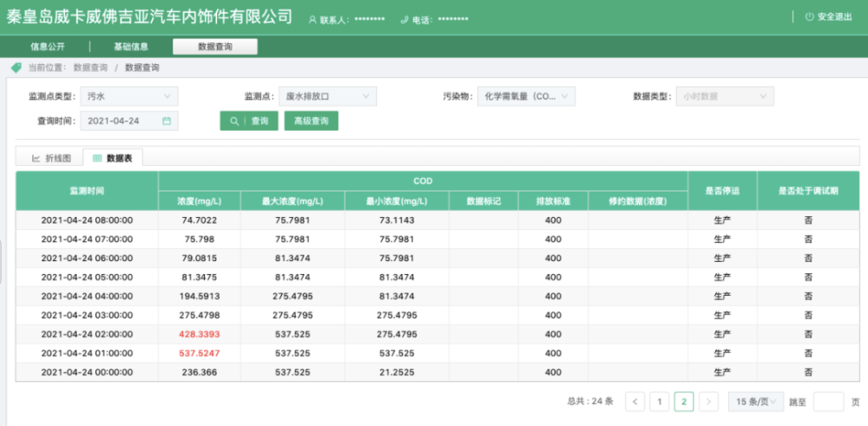Go to next page with right arrow
Viewport: 868px width, 426px height.
click(x=709, y=401)
